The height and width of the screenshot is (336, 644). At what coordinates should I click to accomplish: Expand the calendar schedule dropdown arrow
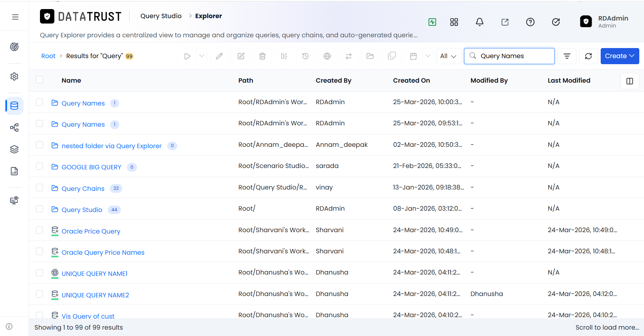(428, 56)
